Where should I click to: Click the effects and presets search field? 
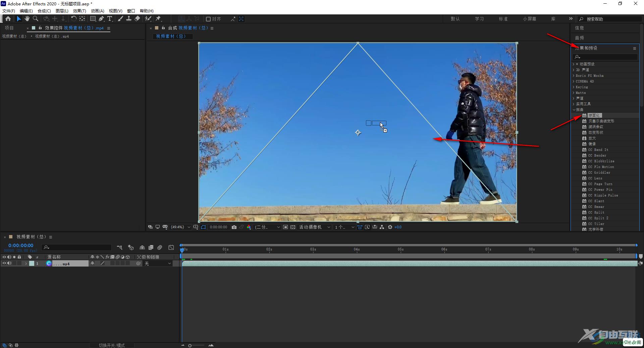pyautogui.click(x=605, y=57)
